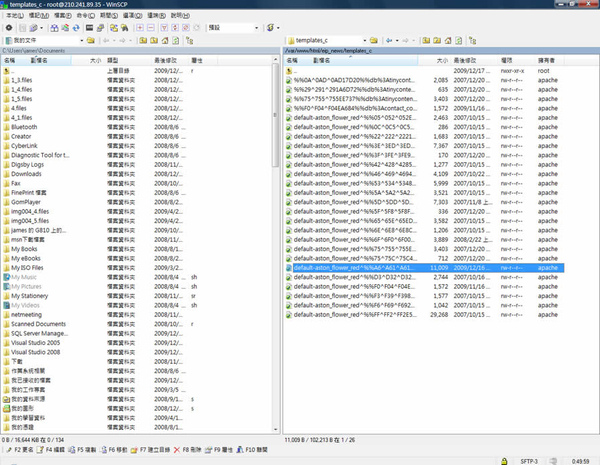Screen dimensions: 600x465
Task: Expand the globe session icon dropdown arrow
Action: (278, 28)
